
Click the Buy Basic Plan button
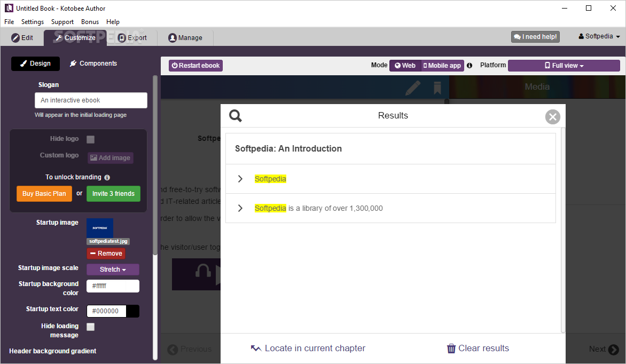44,194
